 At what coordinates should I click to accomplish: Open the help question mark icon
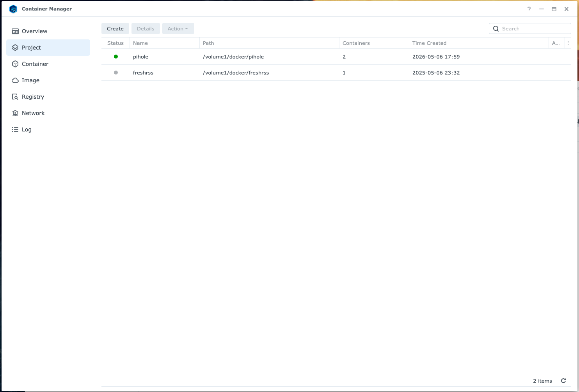coord(529,9)
